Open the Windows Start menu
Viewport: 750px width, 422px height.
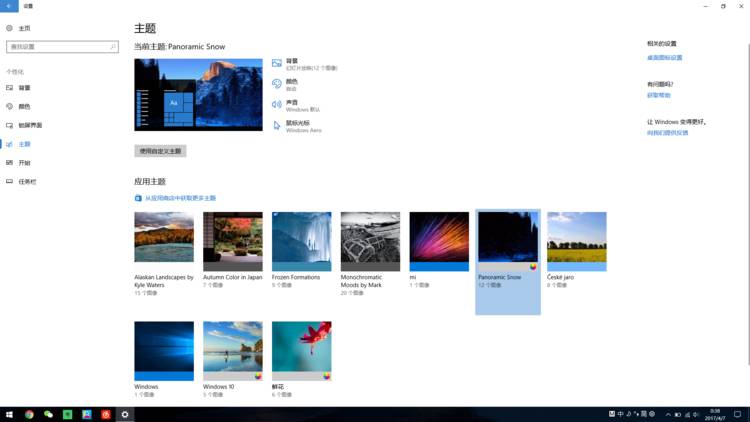pos(9,414)
